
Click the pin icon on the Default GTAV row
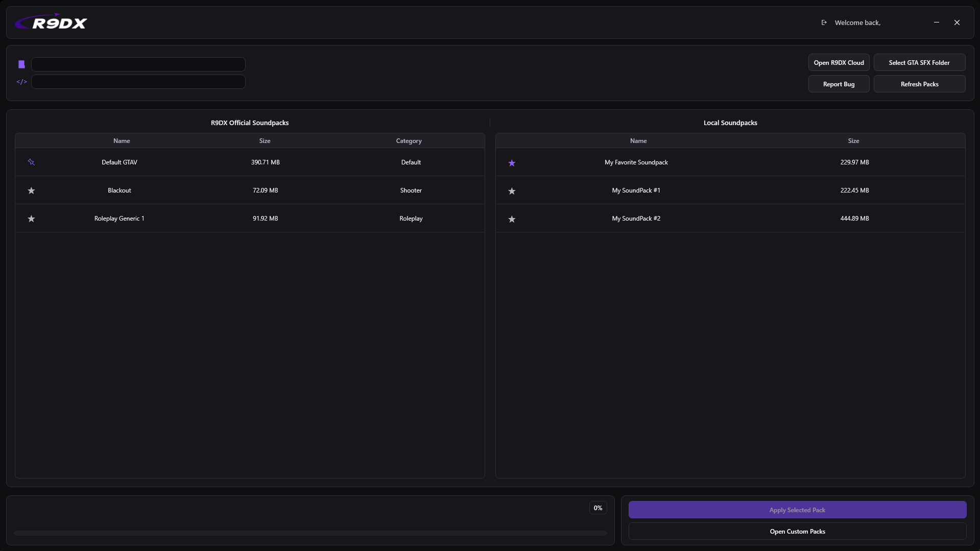(x=31, y=162)
